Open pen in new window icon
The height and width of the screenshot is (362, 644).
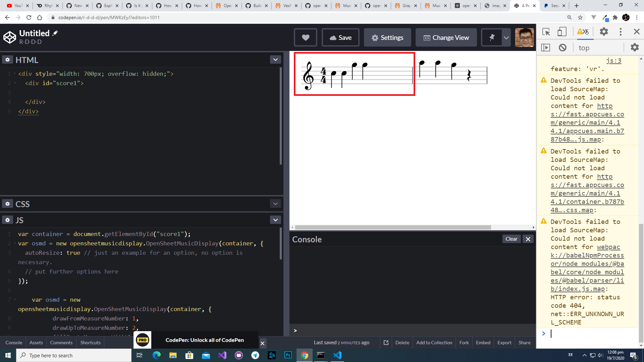click(x=386, y=343)
